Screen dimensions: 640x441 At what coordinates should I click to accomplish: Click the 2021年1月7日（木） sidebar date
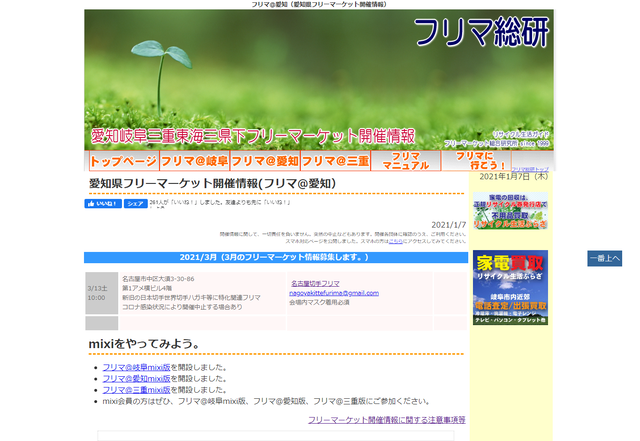coord(513,176)
